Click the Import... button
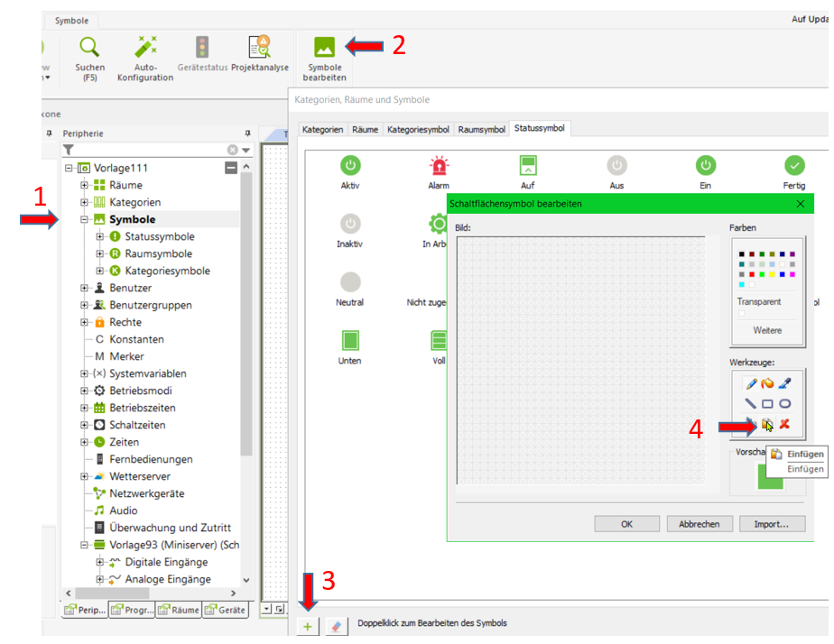Image resolution: width=834 pixels, height=644 pixels. [x=772, y=524]
